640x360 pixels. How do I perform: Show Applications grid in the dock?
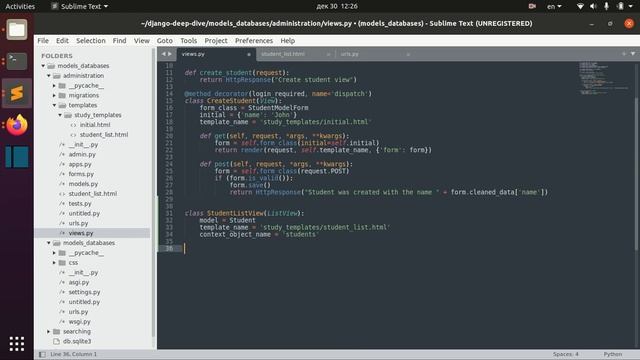tap(17, 344)
